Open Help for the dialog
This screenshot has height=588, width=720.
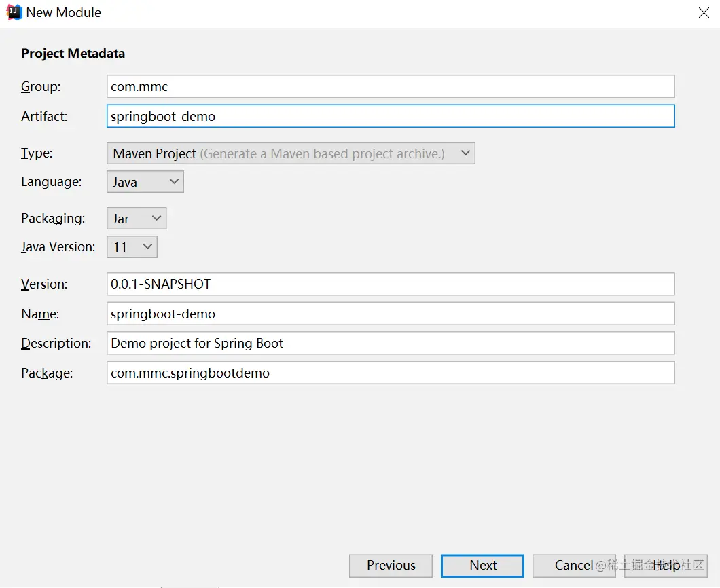[666, 566]
